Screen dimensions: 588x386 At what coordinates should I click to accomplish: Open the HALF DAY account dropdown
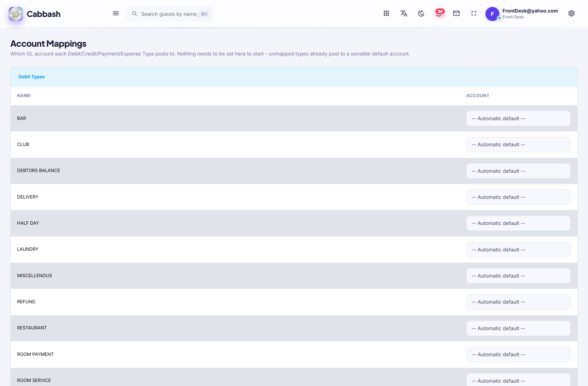point(518,223)
